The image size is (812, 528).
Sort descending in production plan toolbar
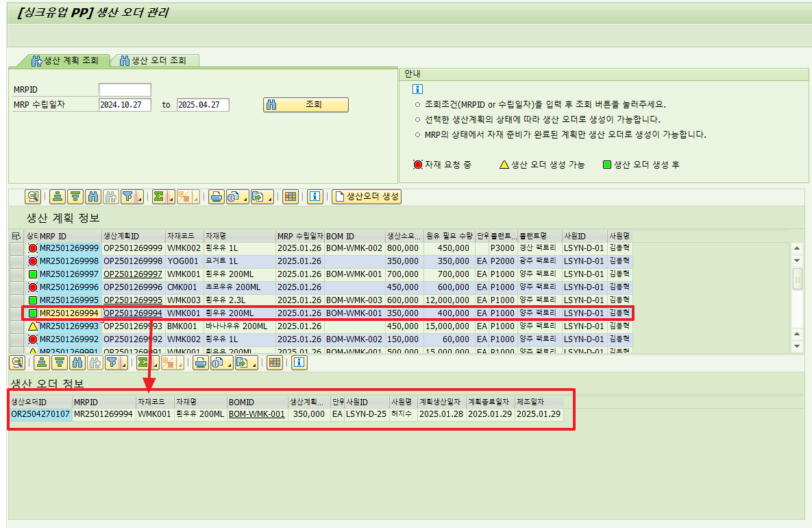tap(75, 197)
